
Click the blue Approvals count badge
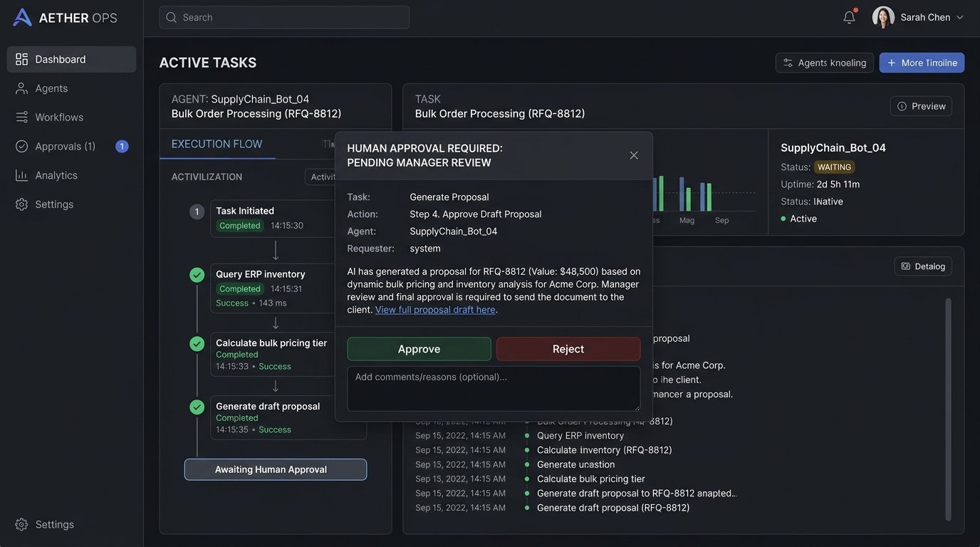(x=122, y=146)
